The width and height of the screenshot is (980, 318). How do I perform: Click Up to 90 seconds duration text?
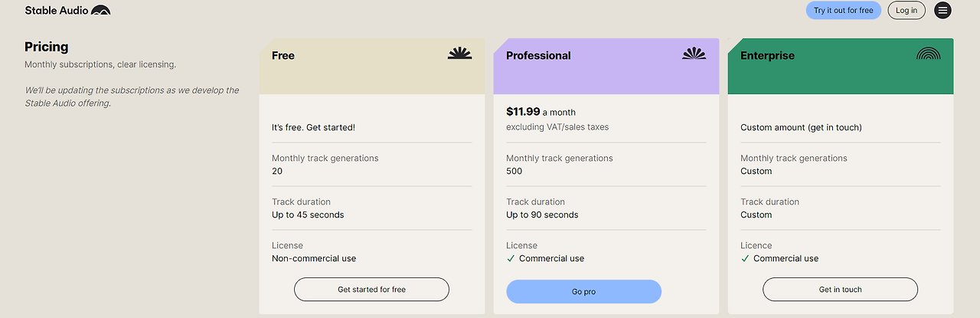coord(542,215)
